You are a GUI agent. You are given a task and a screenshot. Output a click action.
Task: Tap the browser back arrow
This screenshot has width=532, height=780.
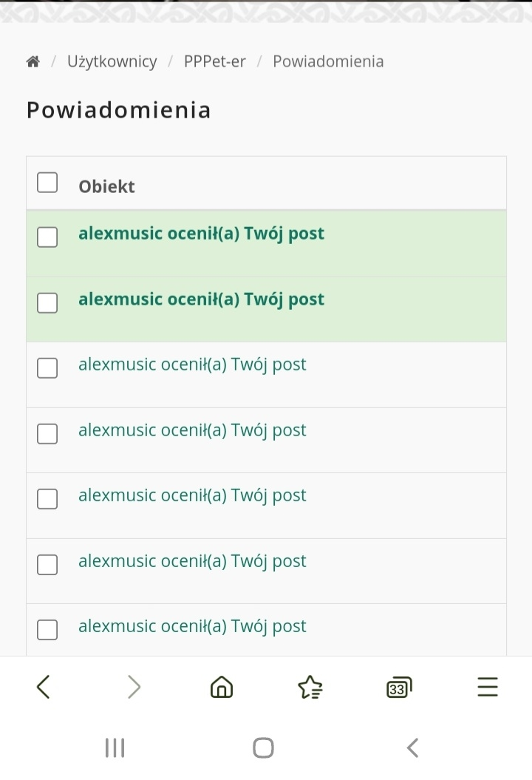(44, 687)
